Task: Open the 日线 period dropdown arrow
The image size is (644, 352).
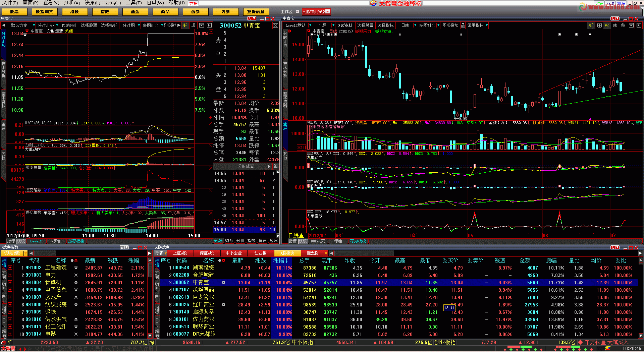Action: tap(415, 25)
